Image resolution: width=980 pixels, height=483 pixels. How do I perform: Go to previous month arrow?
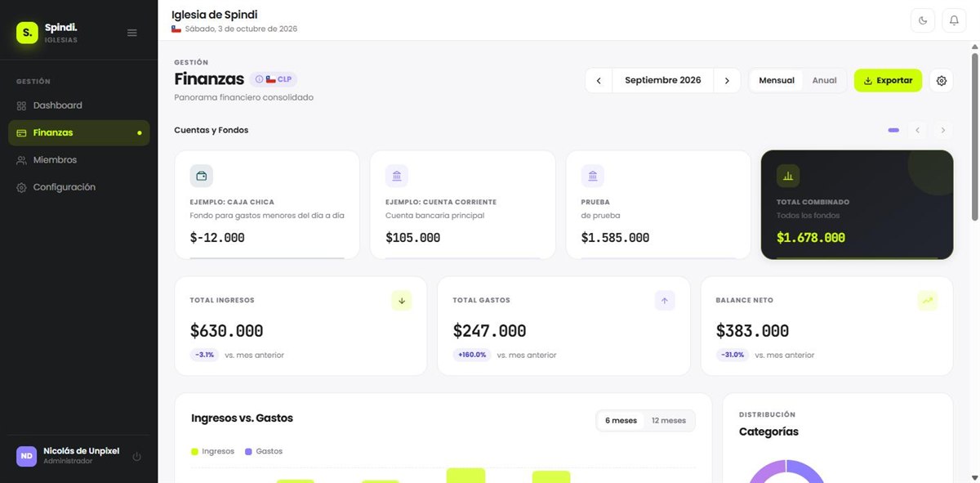click(599, 81)
